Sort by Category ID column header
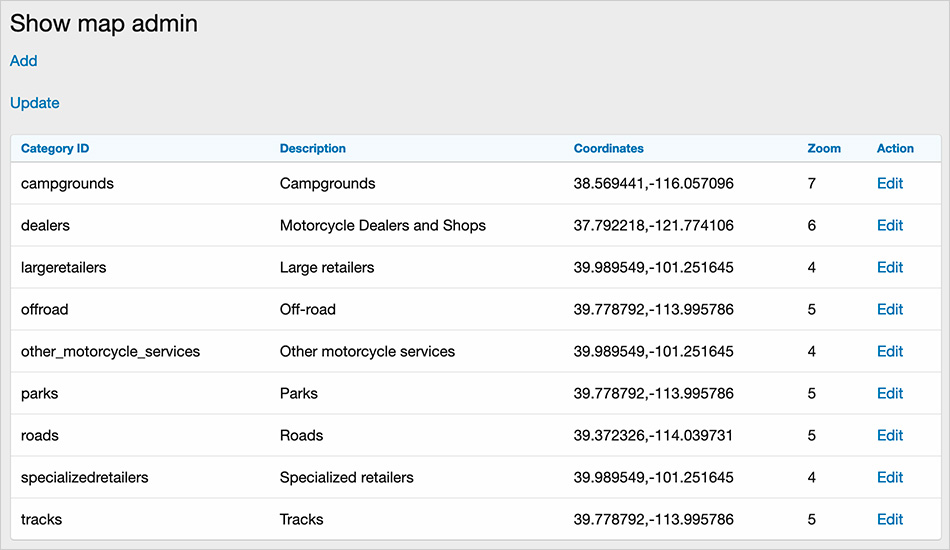The width and height of the screenshot is (950, 550). pyautogui.click(x=55, y=149)
